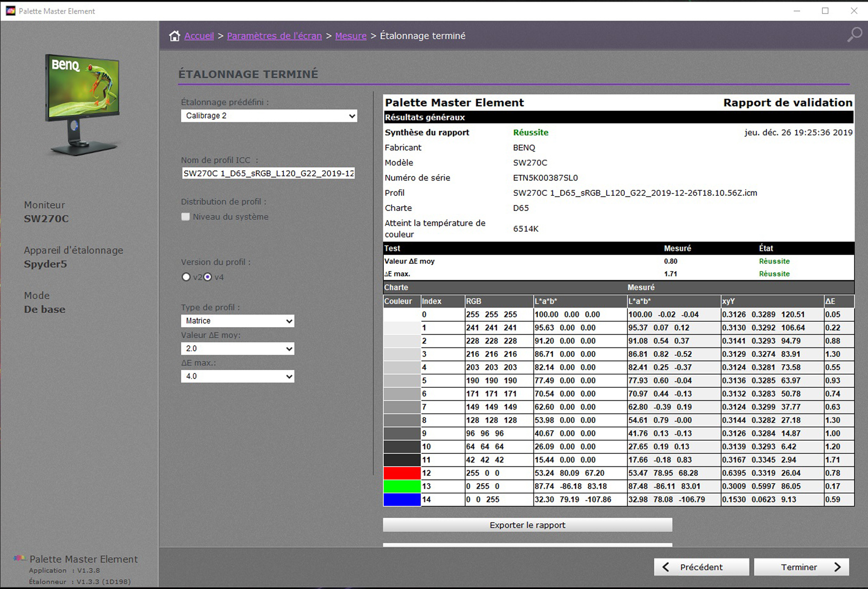Open the Étalonnage prédéfini dropdown
Screen dimensions: 868x589
[269, 116]
